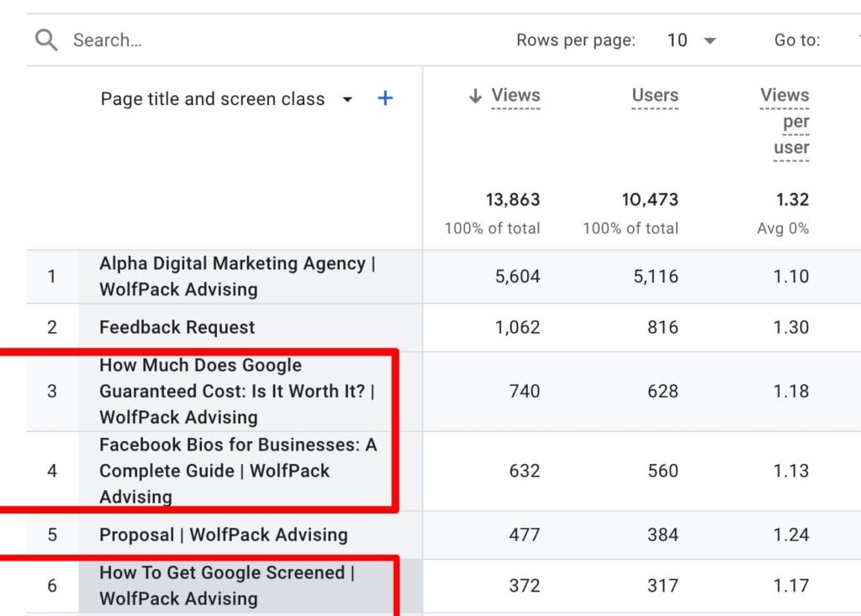The width and height of the screenshot is (861, 616).
Task: Click views value 372
Action: click(x=525, y=585)
